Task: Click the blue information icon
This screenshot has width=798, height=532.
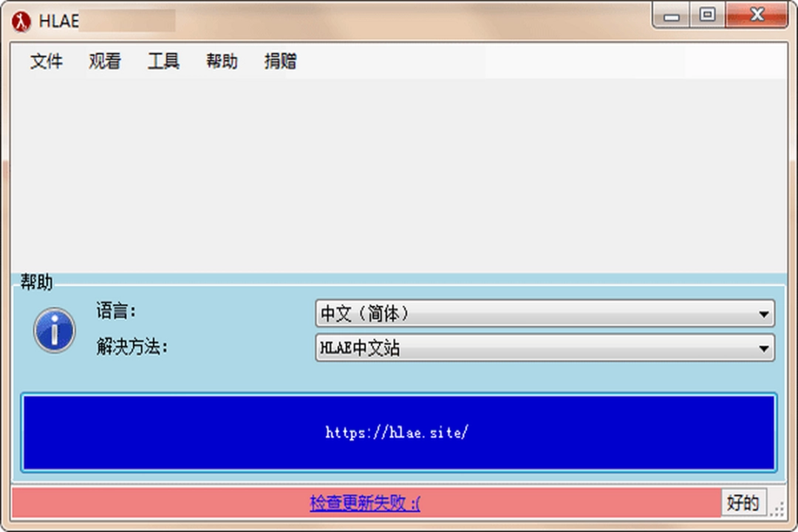Action: coord(55,330)
